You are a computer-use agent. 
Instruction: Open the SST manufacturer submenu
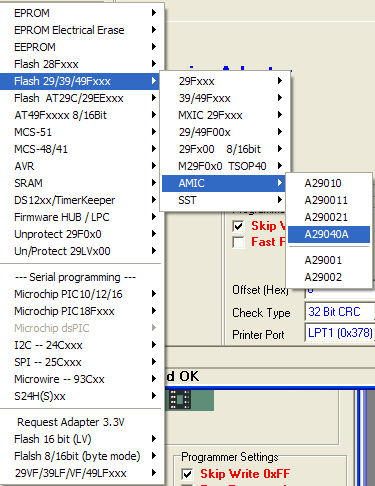pos(225,200)
